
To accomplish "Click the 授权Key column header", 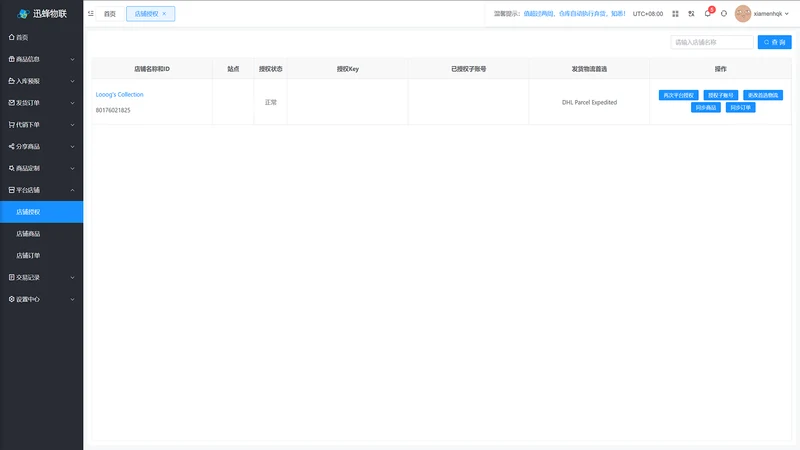I will 347,69.
